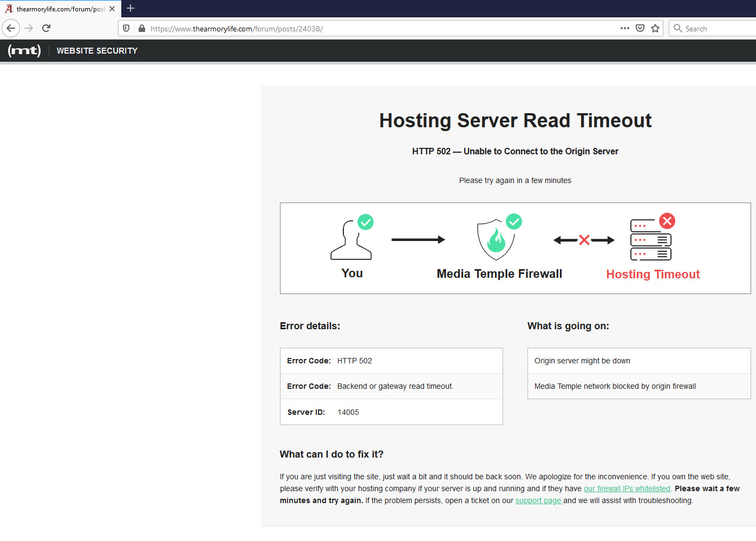The height and width of the screenshot is (541, 756).
Task: Open a new tab with the plus button
Action: [131, 8]
